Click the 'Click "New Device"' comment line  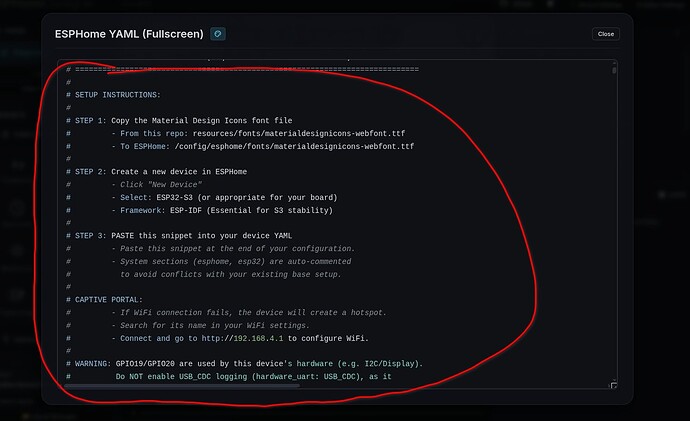134,184
